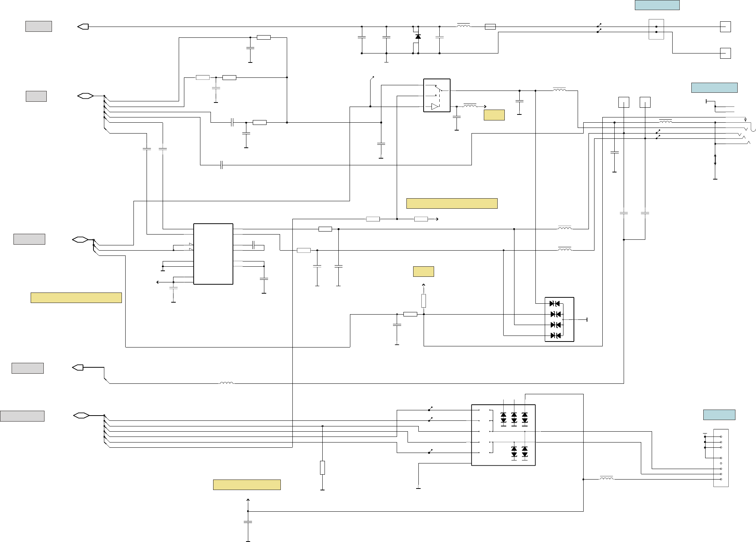Image resolution: width=756 pixels, height=542 pixels.
Task: Click the diode symbol in the top power filter
Action: click(x=418, y=37)
